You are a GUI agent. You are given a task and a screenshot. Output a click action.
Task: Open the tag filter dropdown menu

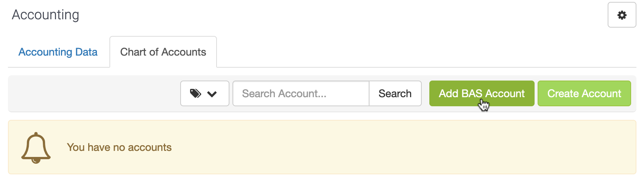coord(205,93)
